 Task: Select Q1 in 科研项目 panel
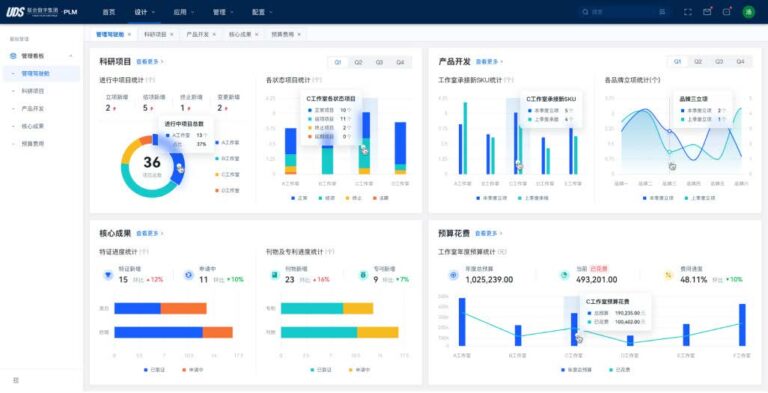tap(338, 62)
